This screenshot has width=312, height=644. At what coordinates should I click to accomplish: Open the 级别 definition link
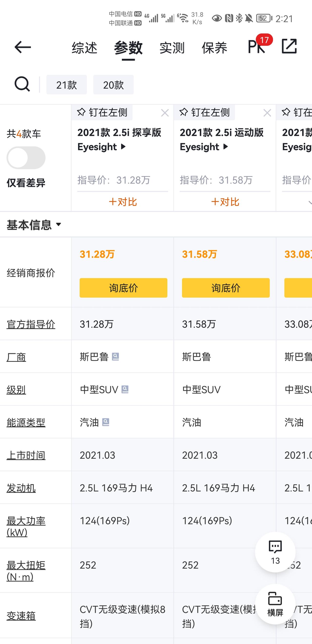pos(16,390)
